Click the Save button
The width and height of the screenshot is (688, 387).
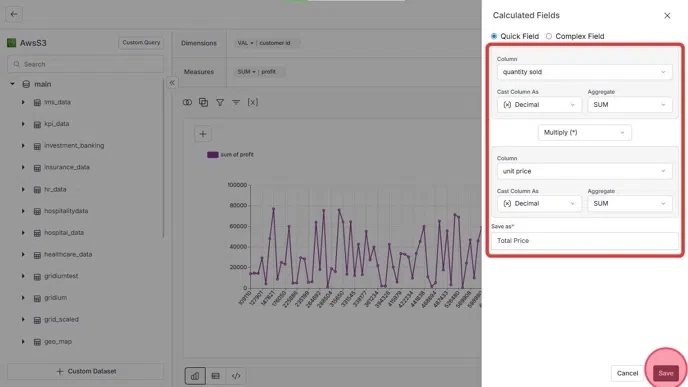666,373
